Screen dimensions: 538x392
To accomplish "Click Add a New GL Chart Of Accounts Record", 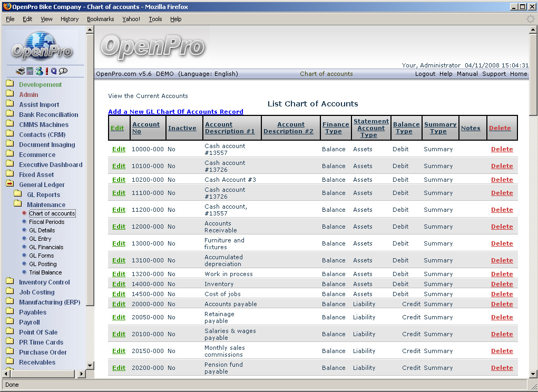I will tap(175, 112).
